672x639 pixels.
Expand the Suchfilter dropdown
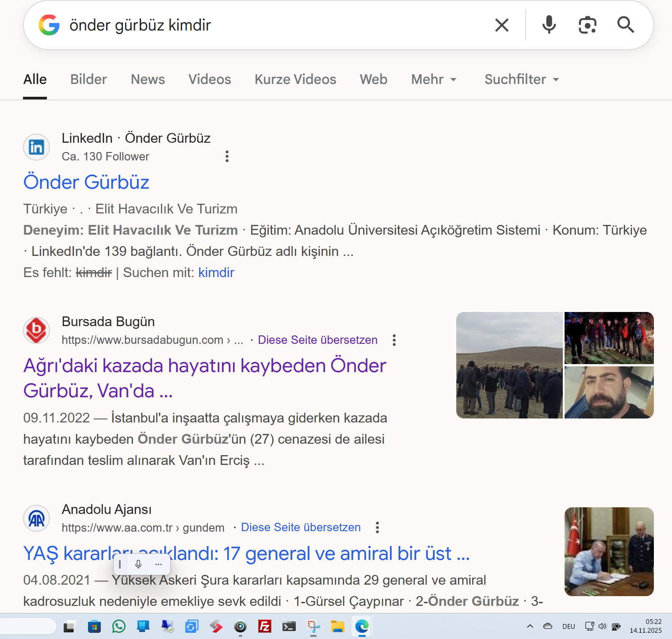[522, 80]
